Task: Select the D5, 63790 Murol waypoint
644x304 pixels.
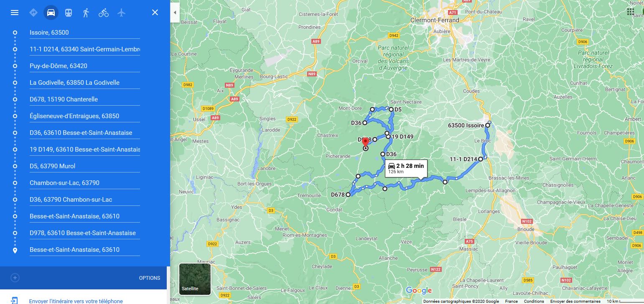Action: click(85, 166)
